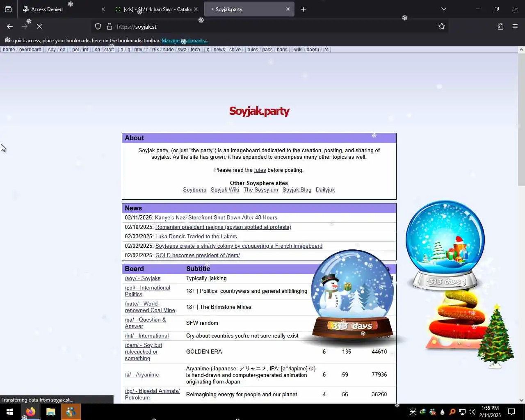The height and width of the screenshot is (420, 525).
Task: Open the volume speaker tray icon
Action: click(472, 412)
